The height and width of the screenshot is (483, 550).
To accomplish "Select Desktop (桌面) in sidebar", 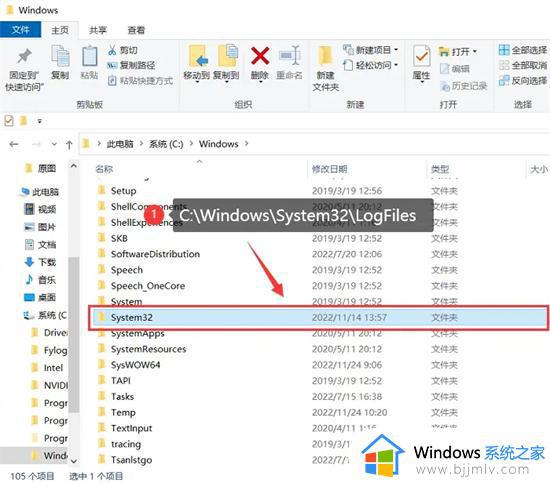I will tap(40, 297).
